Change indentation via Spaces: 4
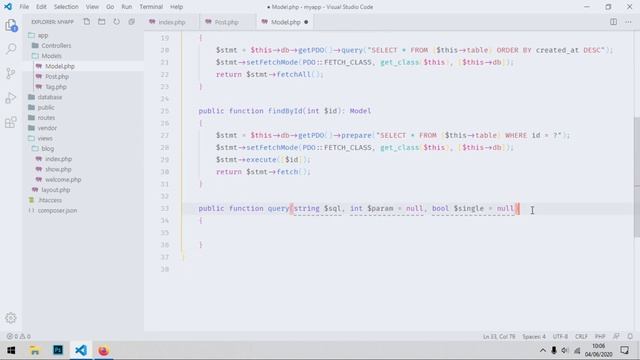This screenshot has width=640, height=360. coord(534,336)
